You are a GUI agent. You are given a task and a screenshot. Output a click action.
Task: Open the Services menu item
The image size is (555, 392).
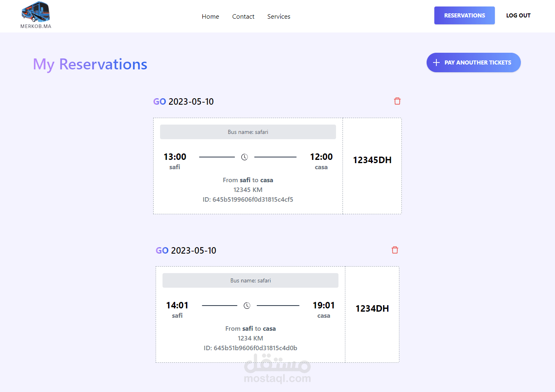click(279, 17)
